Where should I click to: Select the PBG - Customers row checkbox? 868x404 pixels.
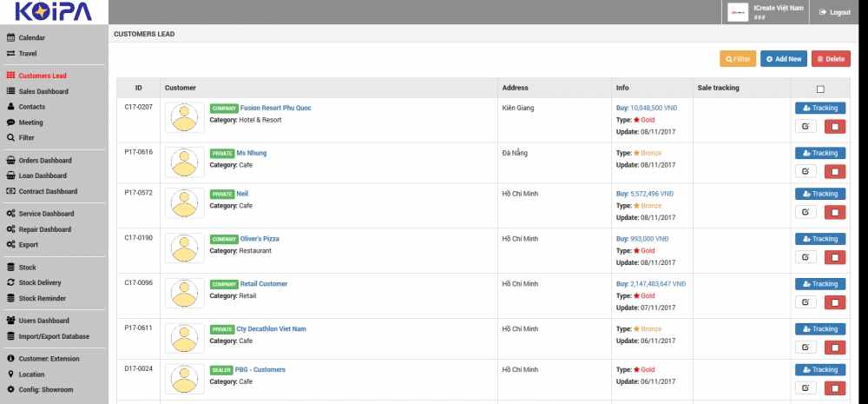(x=835, y=388)
